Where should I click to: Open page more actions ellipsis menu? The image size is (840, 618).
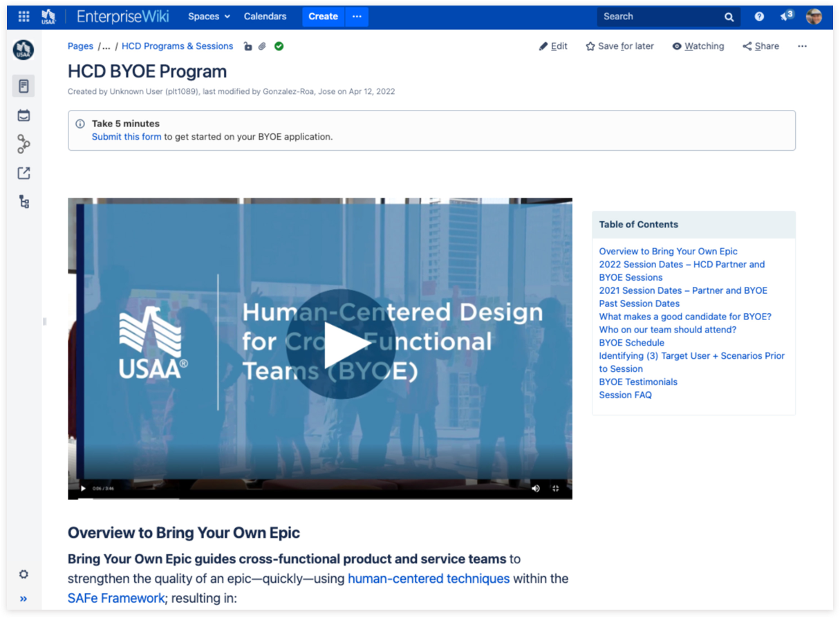(x=802, y=46)
